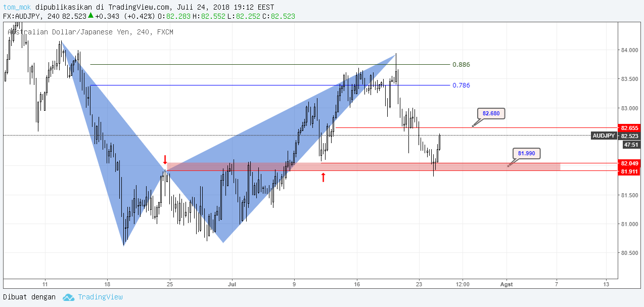Viewport: 644px width, 307px height.
Task: Click the 84.000 price axis label
Action: (630, 50)
